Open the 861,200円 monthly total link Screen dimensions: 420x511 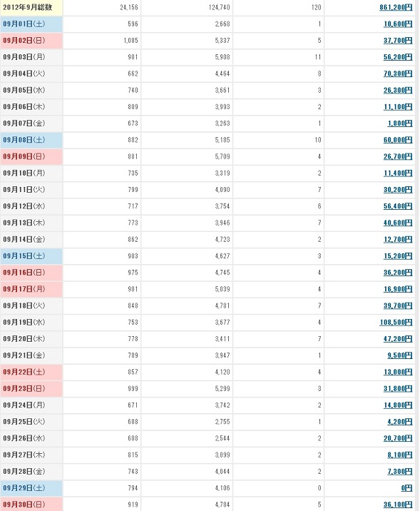[x=396, y=7]
